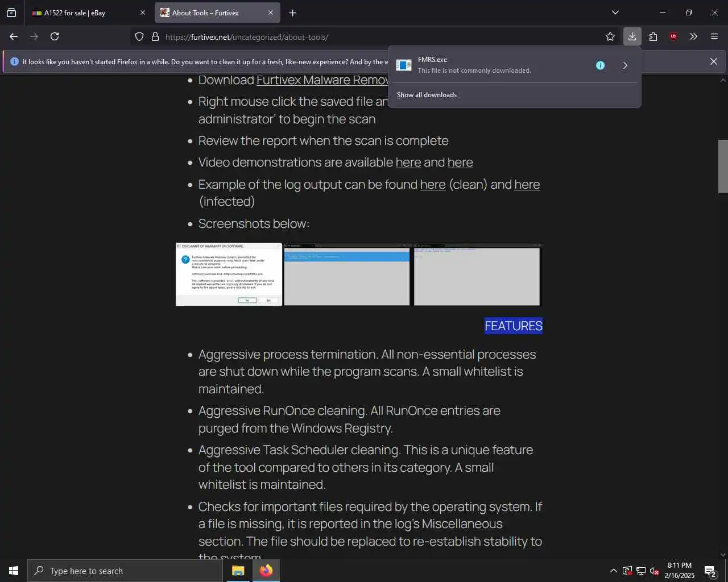728x582 pixels.
Task: Open second 'here' video demonstration link
Action: tap(460, 163)
